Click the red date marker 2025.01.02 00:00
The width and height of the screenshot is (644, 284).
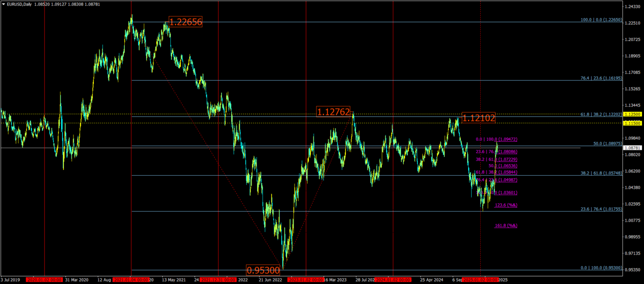point(480,281)
